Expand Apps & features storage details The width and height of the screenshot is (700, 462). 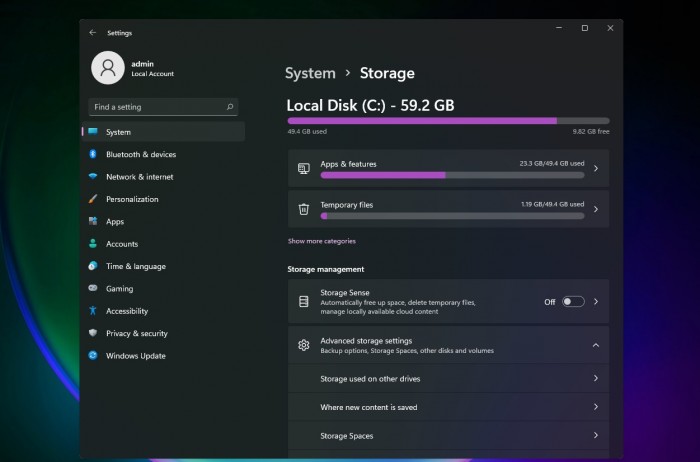(x=596, y=169)
